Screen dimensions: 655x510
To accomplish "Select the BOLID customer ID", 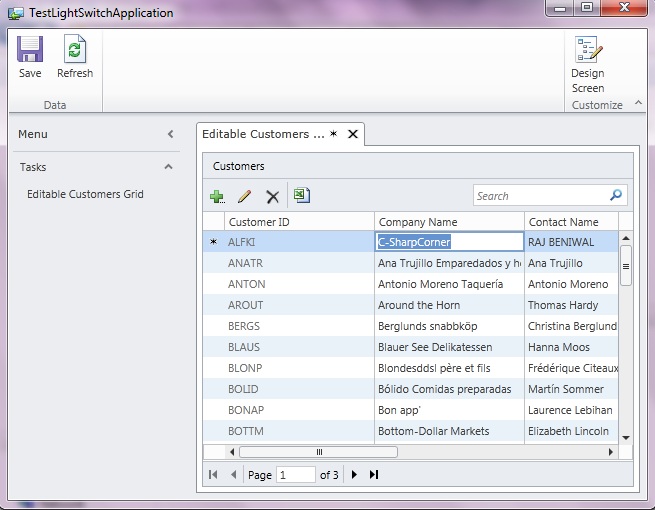I will (299, 389).
